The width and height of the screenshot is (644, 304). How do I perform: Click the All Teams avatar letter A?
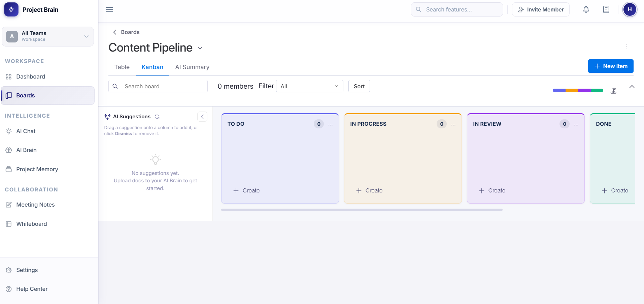[12, 36]
